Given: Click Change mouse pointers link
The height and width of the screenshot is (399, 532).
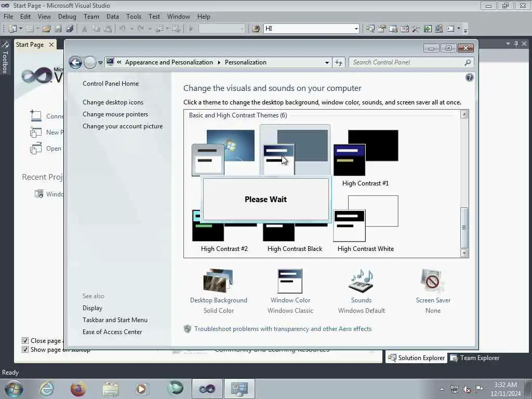Looking at the screenshot, I should [115, 114].
